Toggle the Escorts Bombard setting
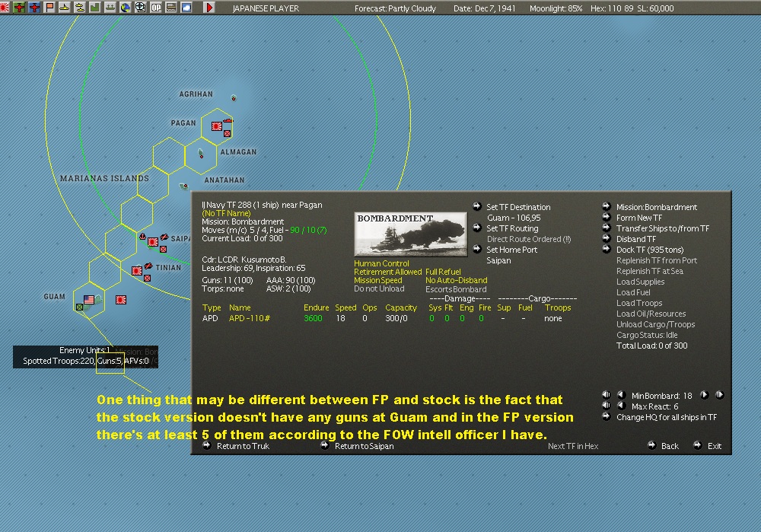Viewport: 761px width, 532px height. coord(456,289)
